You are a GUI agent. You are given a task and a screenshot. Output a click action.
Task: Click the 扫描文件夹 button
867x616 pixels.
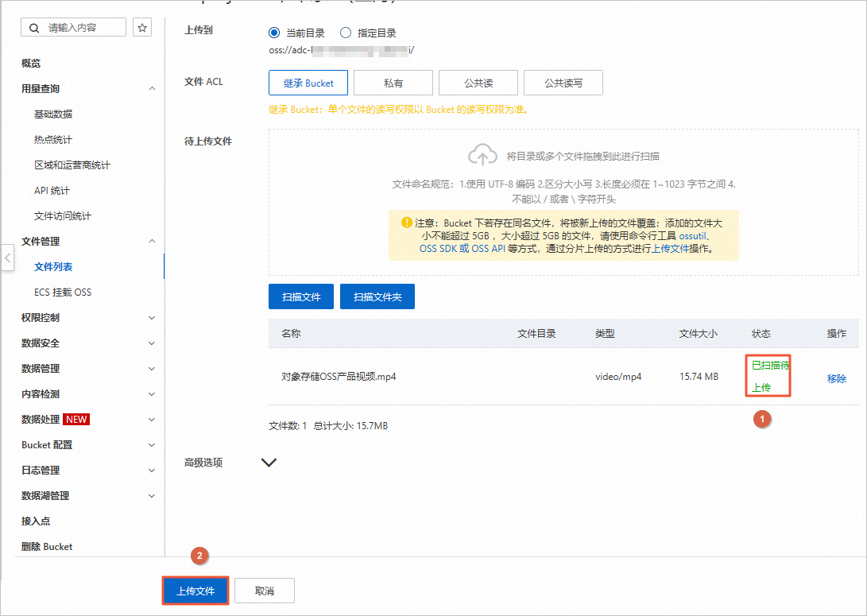point(377,295)
